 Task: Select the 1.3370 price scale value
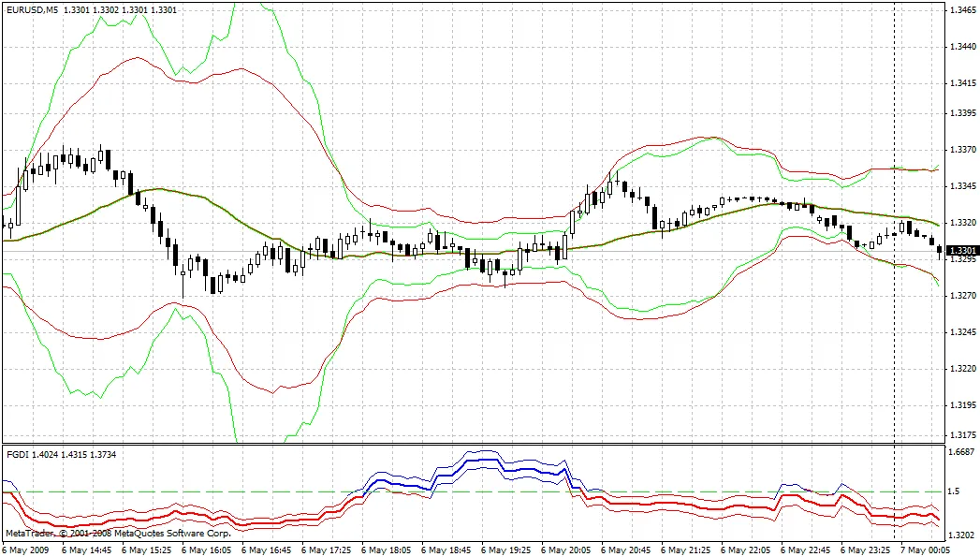point(963,150)
